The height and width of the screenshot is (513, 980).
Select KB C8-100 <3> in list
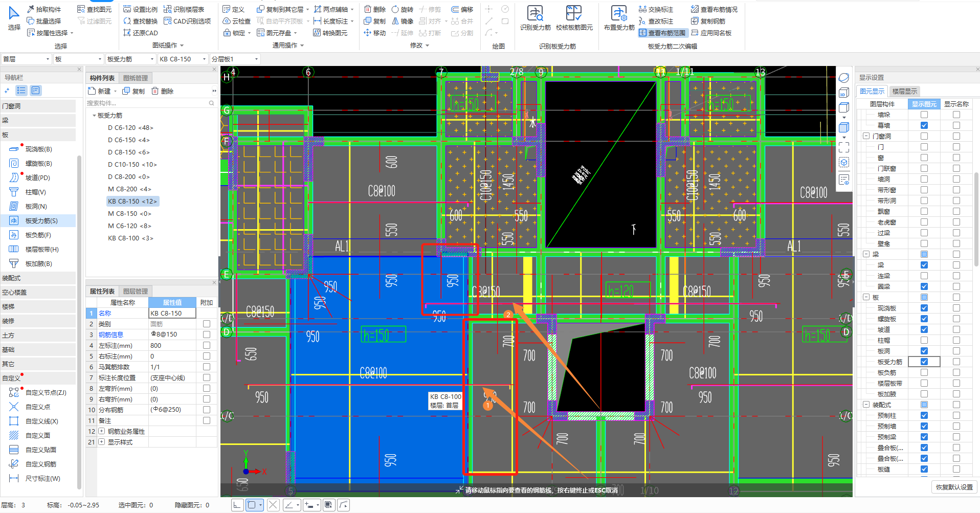[130, 238]
